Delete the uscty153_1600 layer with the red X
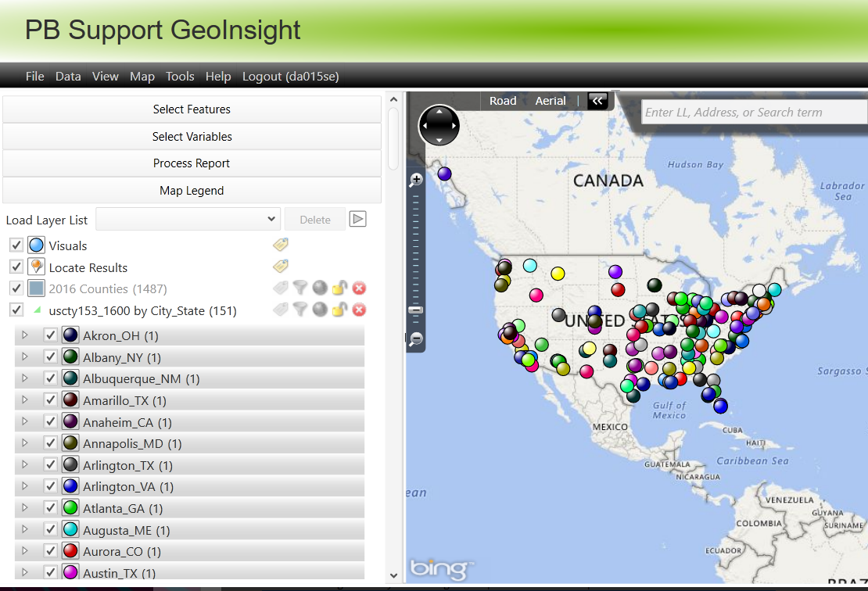This screenshot has width=868, height=591. coord(358,310)
